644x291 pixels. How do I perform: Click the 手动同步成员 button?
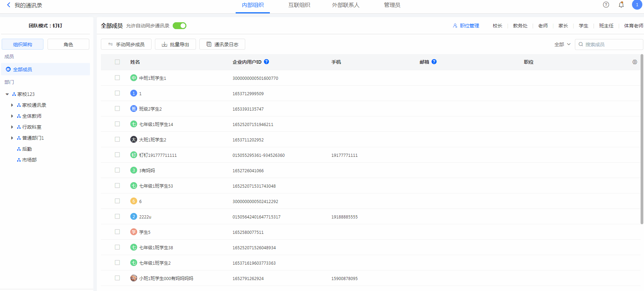point(126,45)
